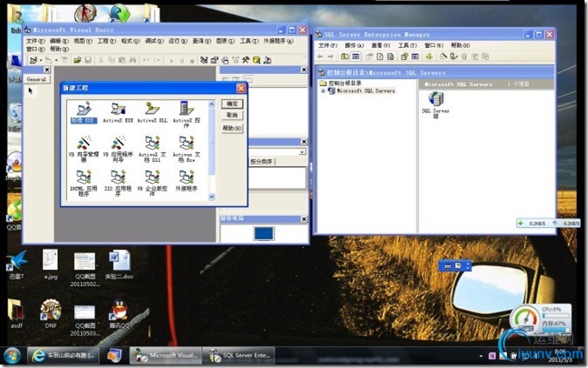
Task: Select DHTML 应用程序 project type
Action: pyautogui.click(x=84, y=183)
